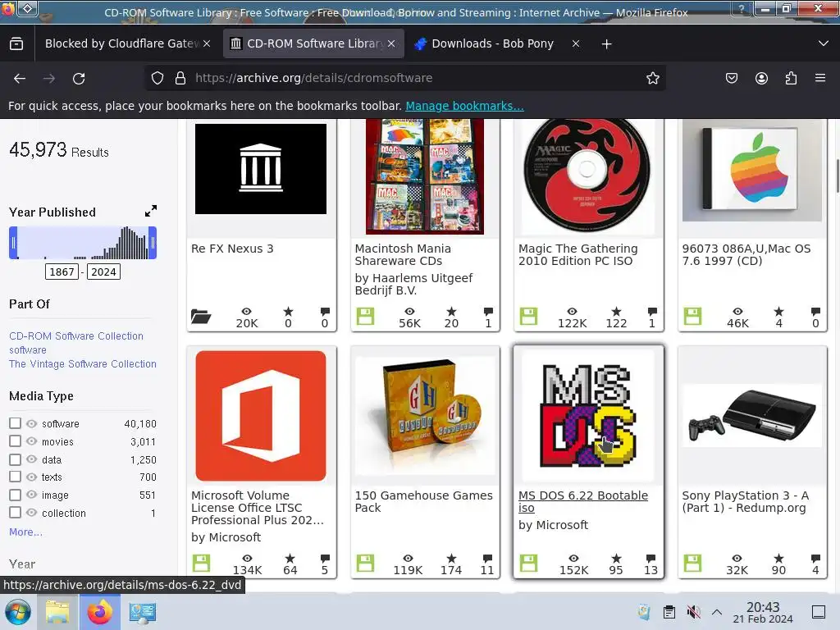Screen dimensions: 840x630
Task: Expand the year histogram fullscreen icon
Action: click(151, 211)
